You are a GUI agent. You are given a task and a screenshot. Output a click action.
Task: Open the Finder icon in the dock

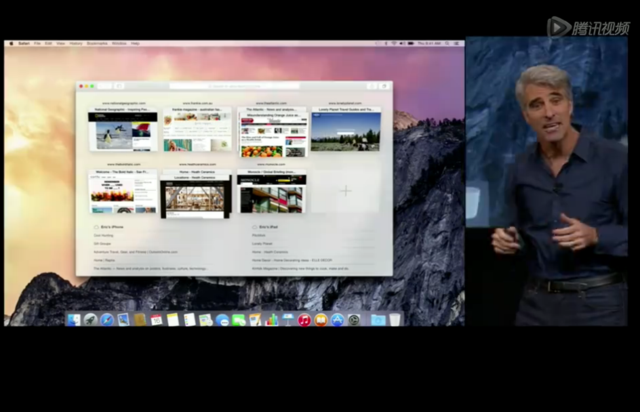coord(74,320)
